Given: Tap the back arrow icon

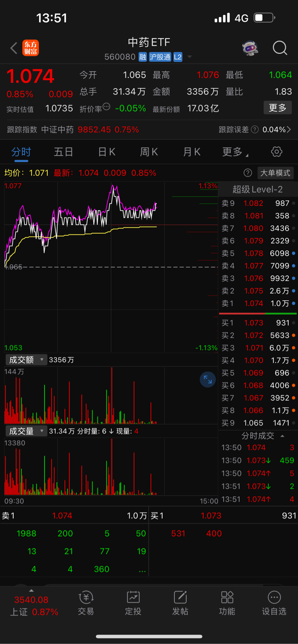Looking at the screenshot, I should coord(14,48).
